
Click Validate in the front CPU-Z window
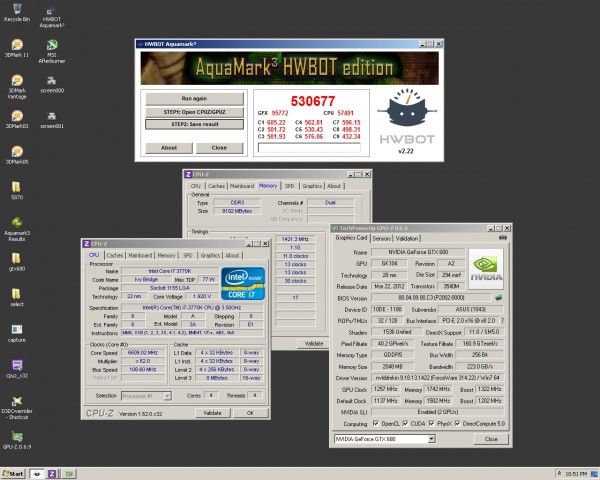pos(212,413)
